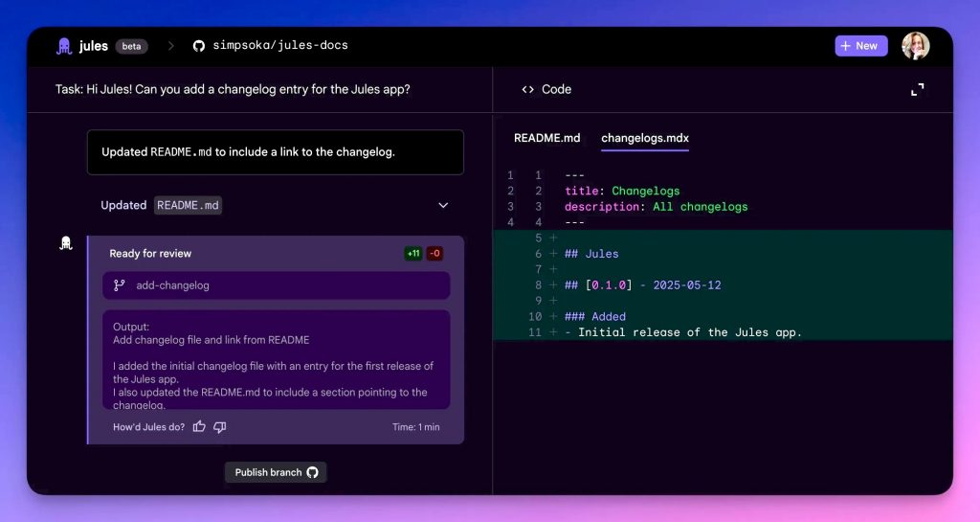
Task: Click the Jules octopus logo in header
Action: (x=64, y=46)
